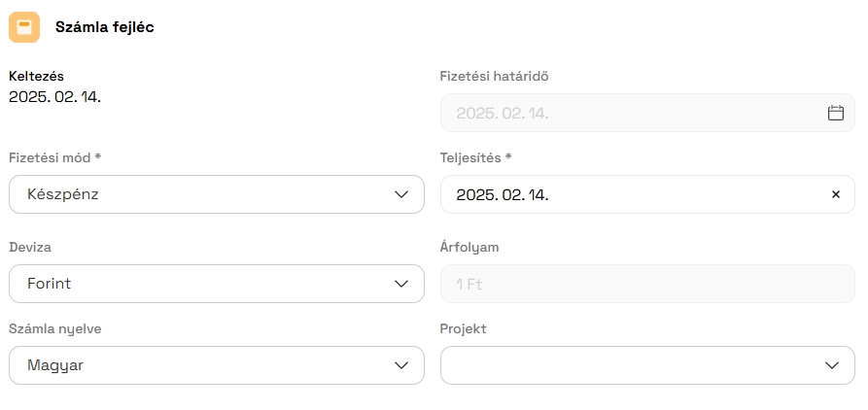The image size is (868, 410).
Task: Click the greyed Fizetési határidő date field
Action: (647, 113)
